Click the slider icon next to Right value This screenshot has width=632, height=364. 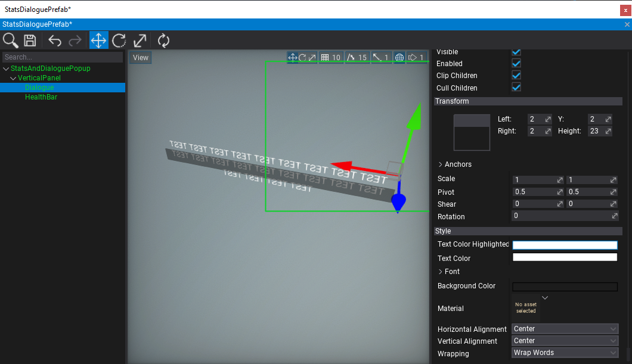pos(548,131)
